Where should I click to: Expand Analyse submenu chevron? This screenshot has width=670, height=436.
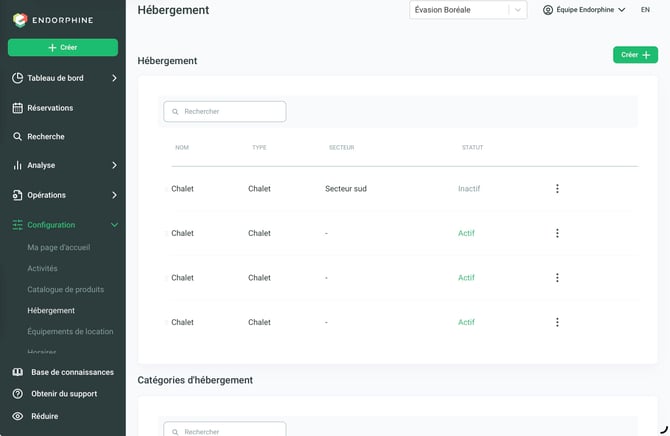click(114, 165)
